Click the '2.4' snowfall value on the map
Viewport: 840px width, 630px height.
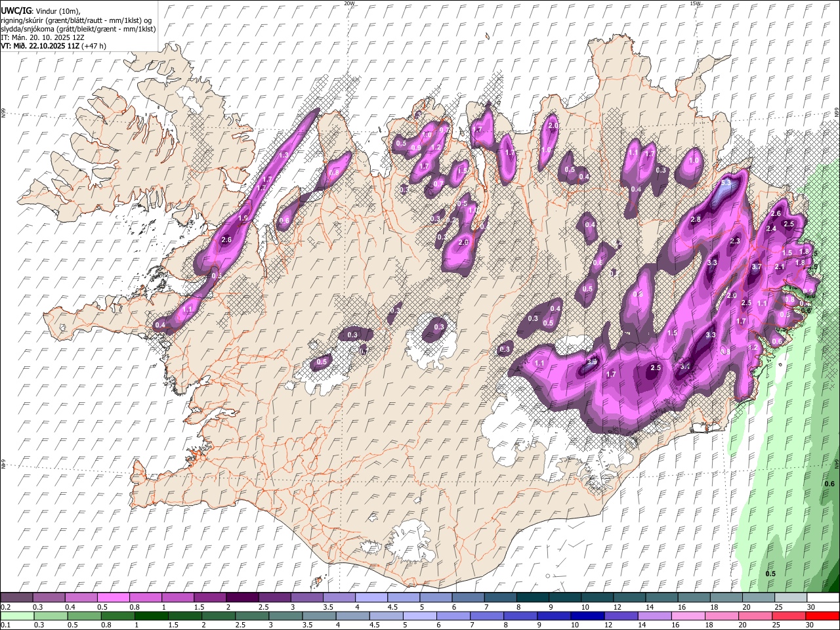click(771, 228)
